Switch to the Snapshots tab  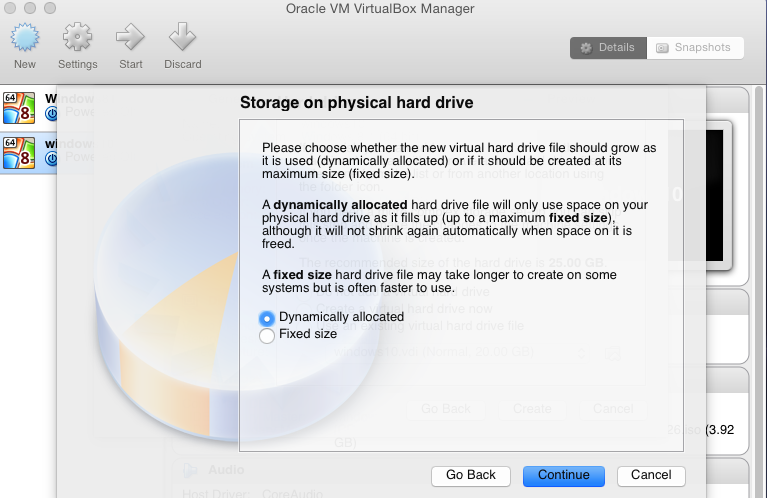coord(695,47)
